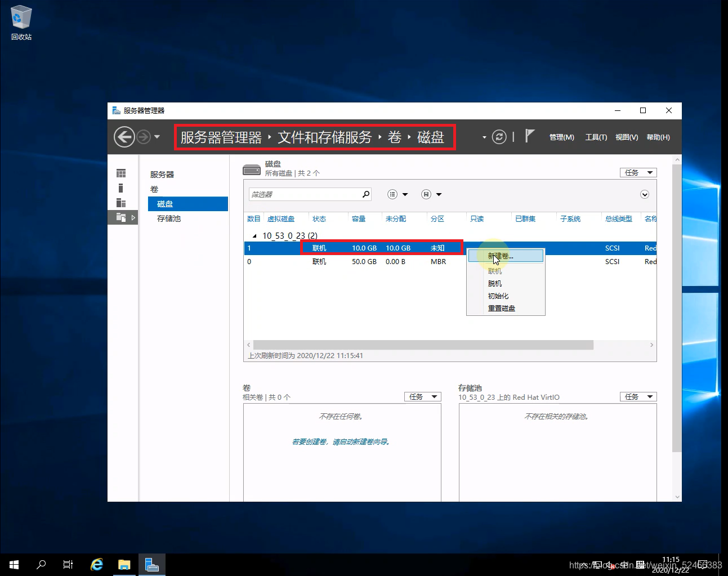Screen dimensions: 728x576
Task: Click the back navigation arrow
Action: pos(124,137)
